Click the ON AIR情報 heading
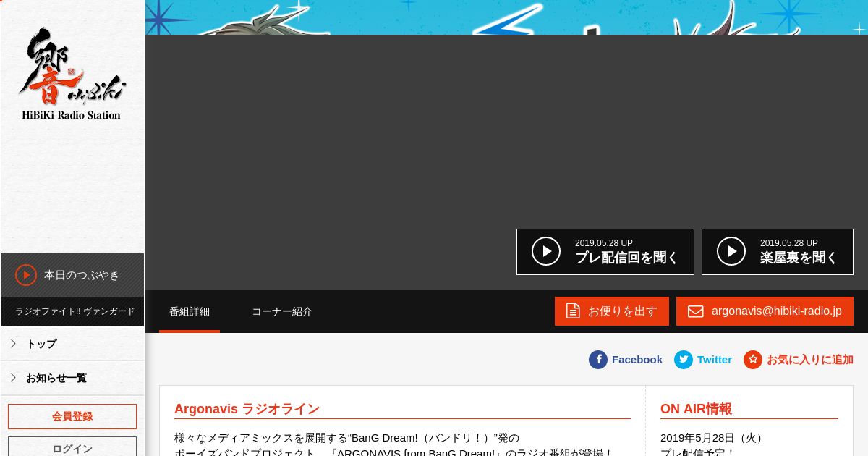 (696, 409)
